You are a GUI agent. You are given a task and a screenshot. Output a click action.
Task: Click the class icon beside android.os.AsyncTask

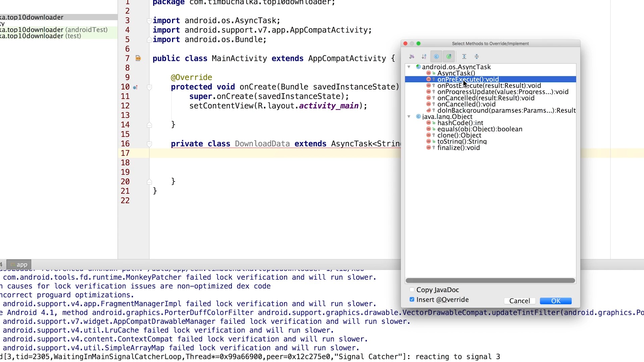coord(418,67)
